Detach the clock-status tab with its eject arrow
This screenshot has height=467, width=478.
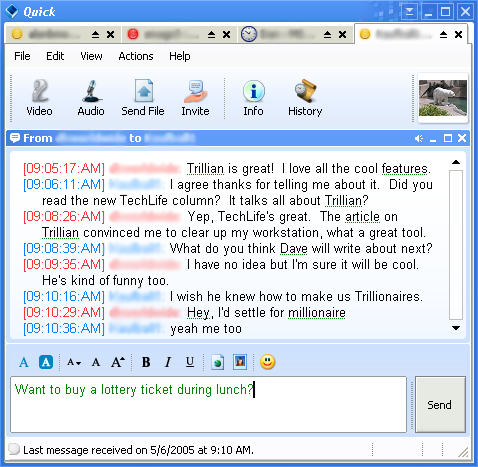(x=327, y=34)
